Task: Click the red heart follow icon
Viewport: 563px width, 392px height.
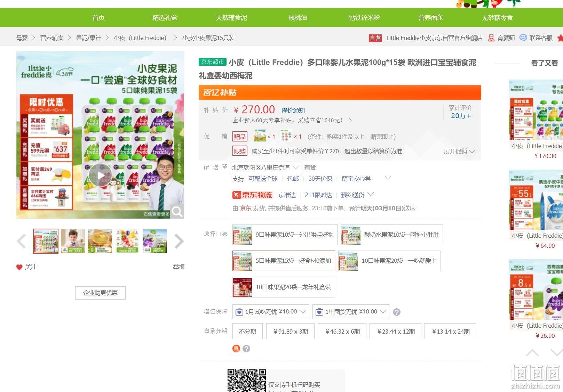Action: click(x=19, y=267)
